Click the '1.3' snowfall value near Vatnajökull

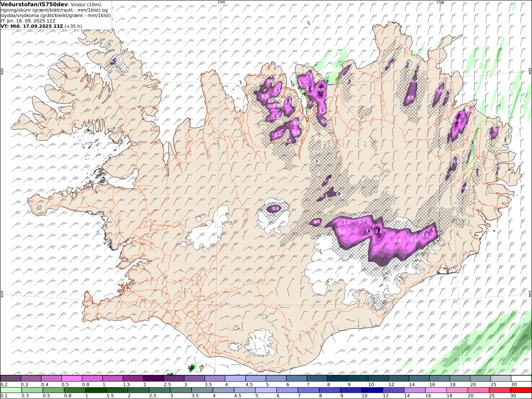point(425,235)
